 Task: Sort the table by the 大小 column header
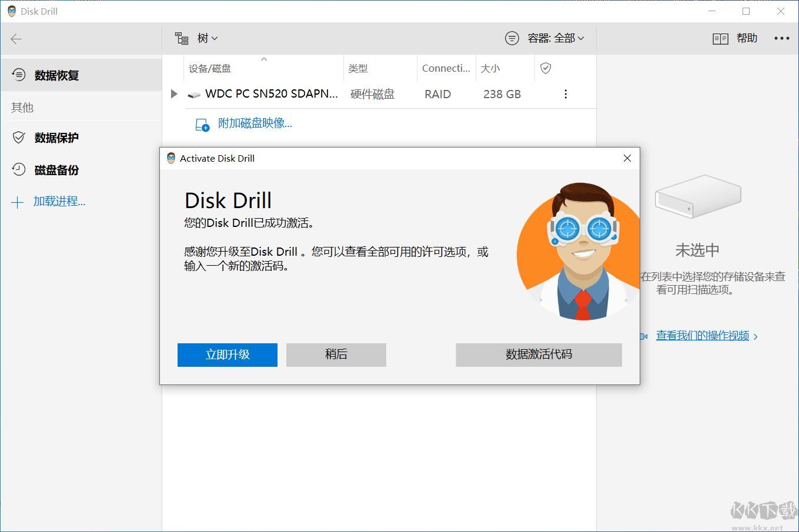(490, 68)
